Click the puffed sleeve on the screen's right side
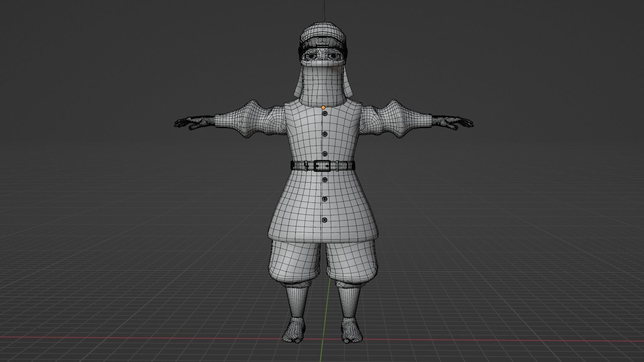The width and height of the screenshot is (644, 362). [x=396, y=119]
